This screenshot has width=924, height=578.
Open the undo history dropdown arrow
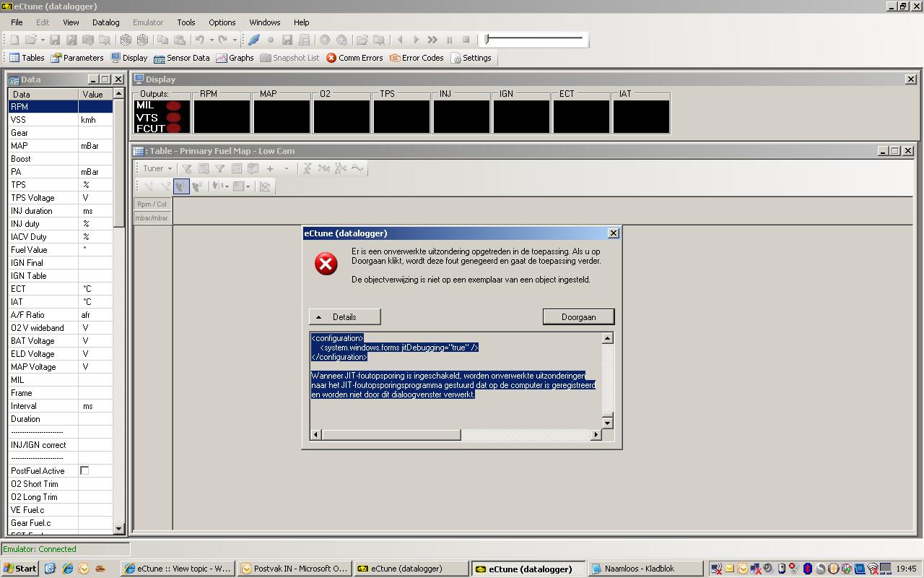pyautogui.click(x=212, y=40)
